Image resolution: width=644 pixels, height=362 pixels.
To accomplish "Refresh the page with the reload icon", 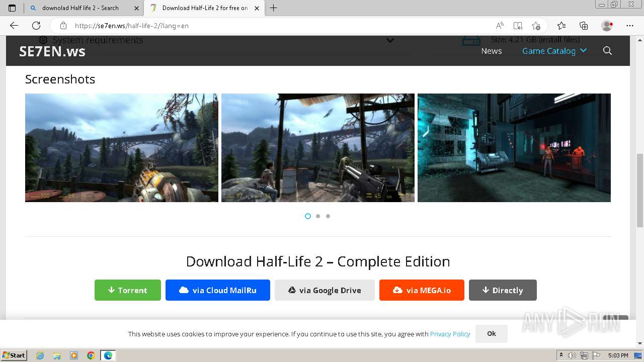I will click(x=36, y=26).
